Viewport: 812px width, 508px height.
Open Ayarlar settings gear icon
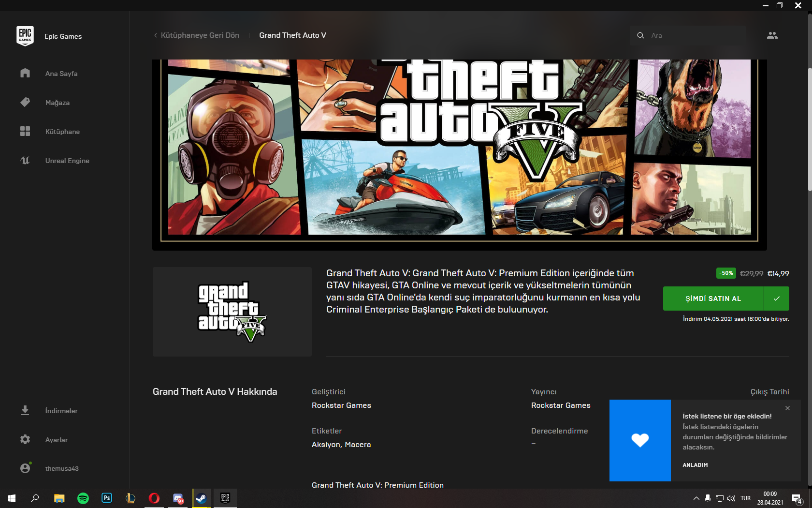[25, 439]
